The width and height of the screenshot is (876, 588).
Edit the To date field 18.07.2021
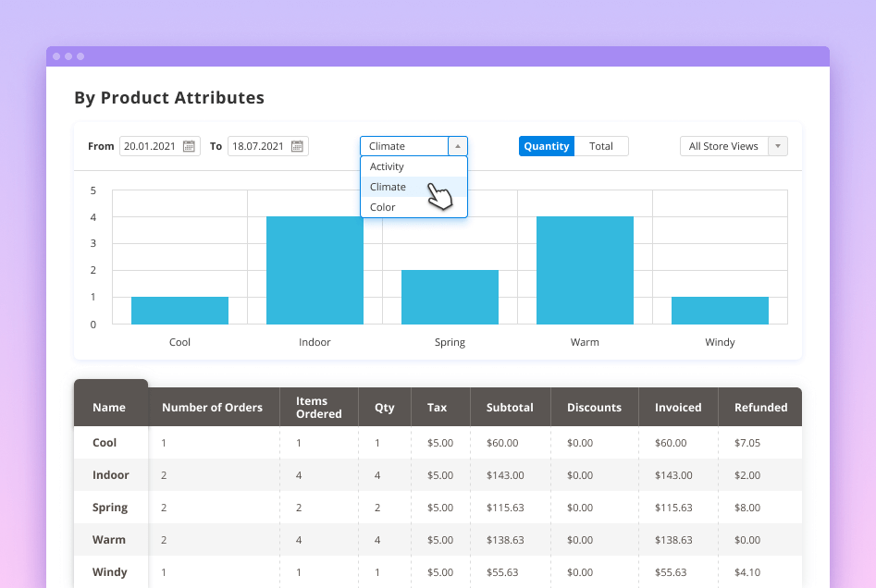(259, 146)
